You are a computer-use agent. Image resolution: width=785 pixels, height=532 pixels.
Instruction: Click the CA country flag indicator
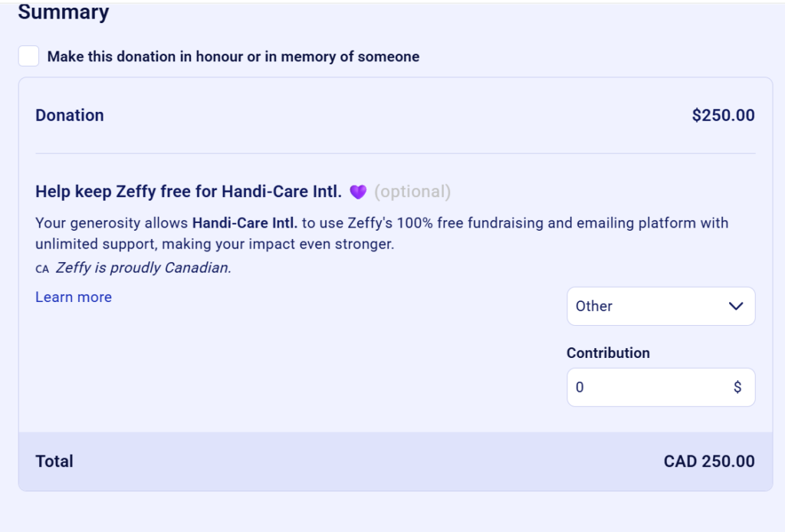click(x=42, y=269)
